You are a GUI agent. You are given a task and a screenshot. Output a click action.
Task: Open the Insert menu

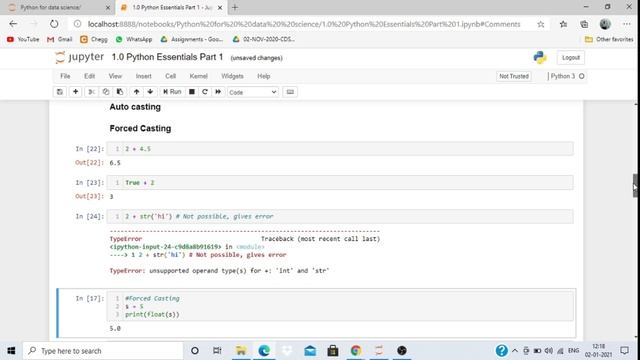(144, 76)
